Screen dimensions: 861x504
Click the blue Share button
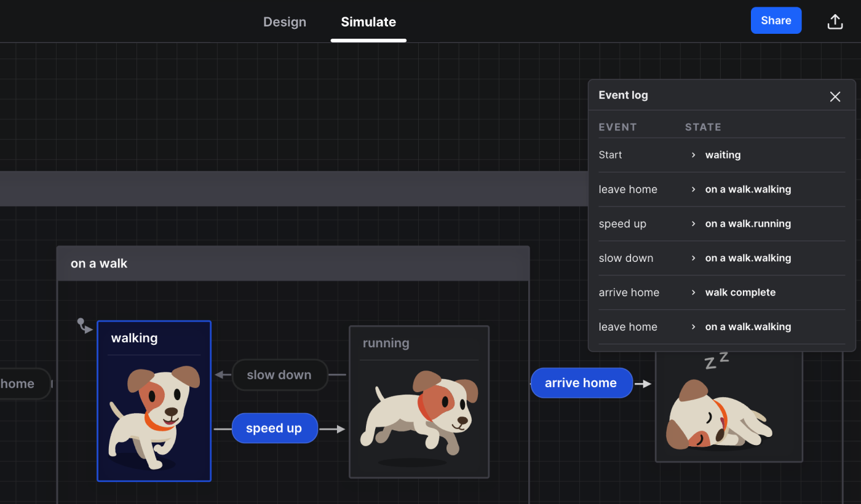coord(776,20)
